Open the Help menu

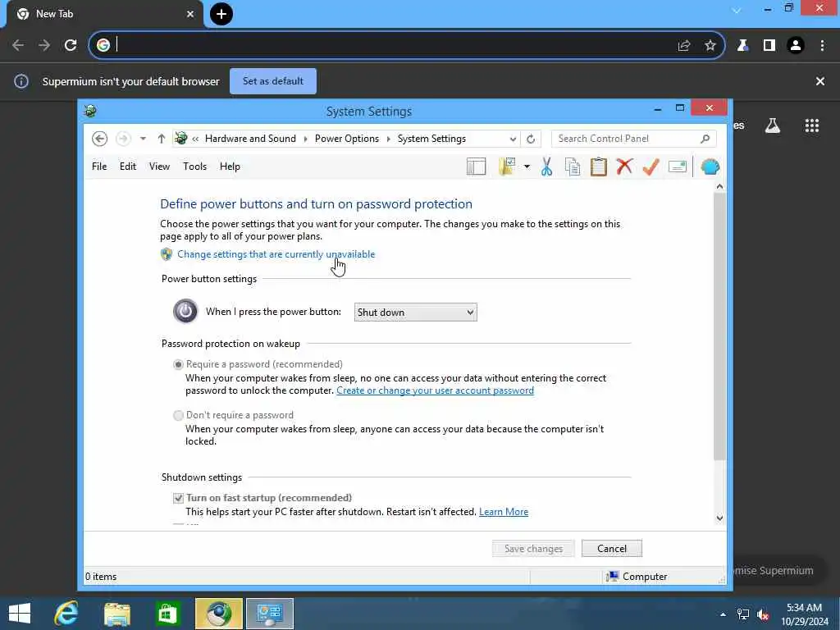(x=230, y=167)
